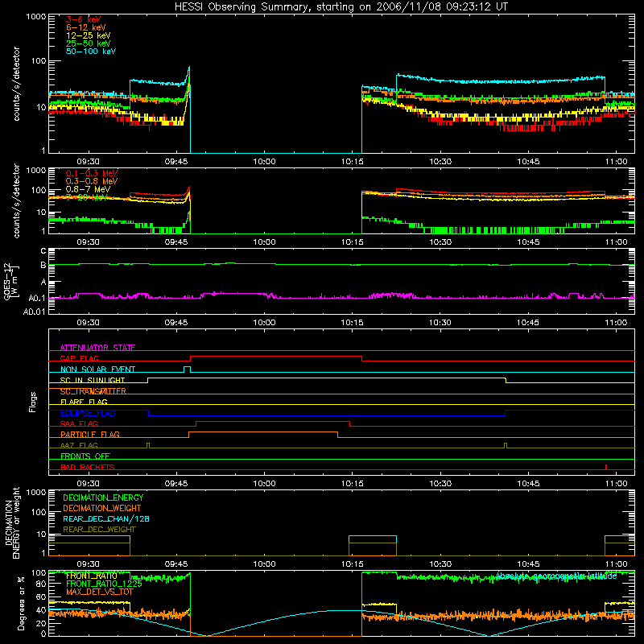Click the FRONTS_OFF flag label
This screenshot has height=644, width=644.
(x=85, y=456)
